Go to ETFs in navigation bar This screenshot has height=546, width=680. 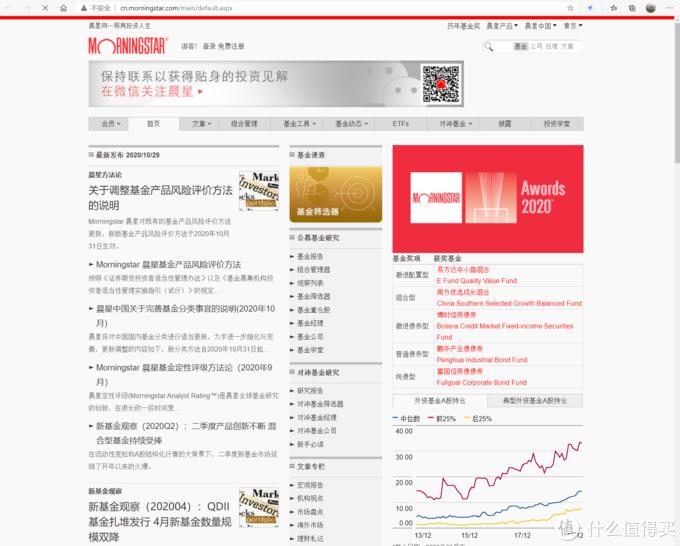click(401, 124)
